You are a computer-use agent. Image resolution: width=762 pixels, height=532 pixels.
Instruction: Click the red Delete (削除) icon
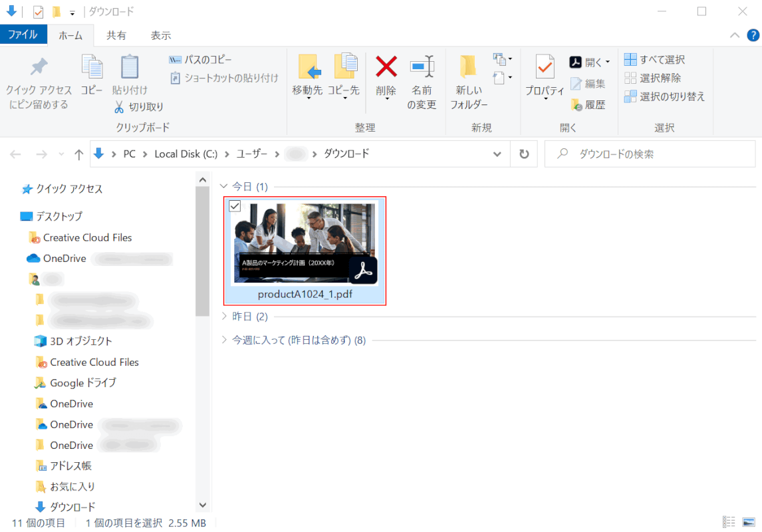coord(386,67)
